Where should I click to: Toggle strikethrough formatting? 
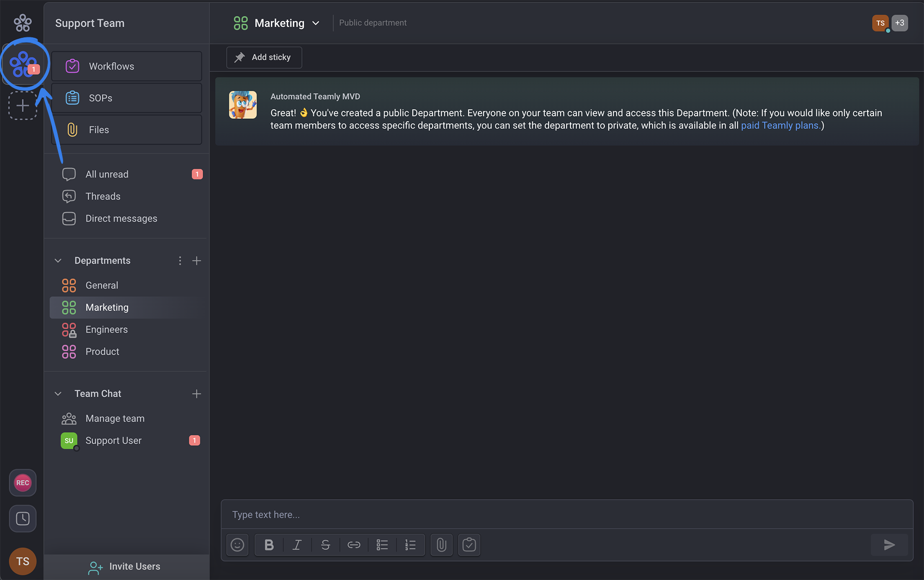[325, 545]
